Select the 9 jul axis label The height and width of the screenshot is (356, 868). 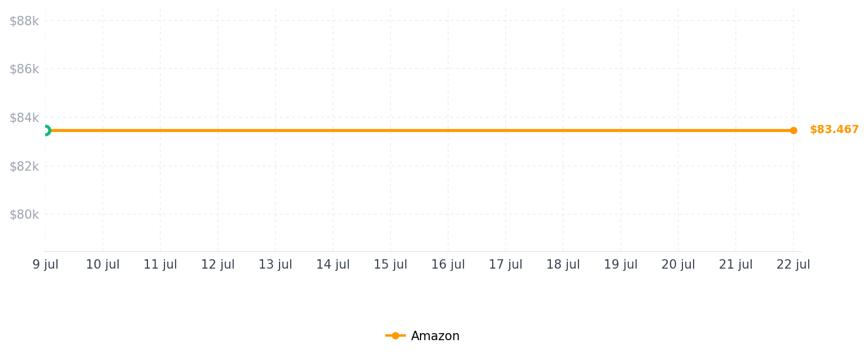click(x=45, y=265)
